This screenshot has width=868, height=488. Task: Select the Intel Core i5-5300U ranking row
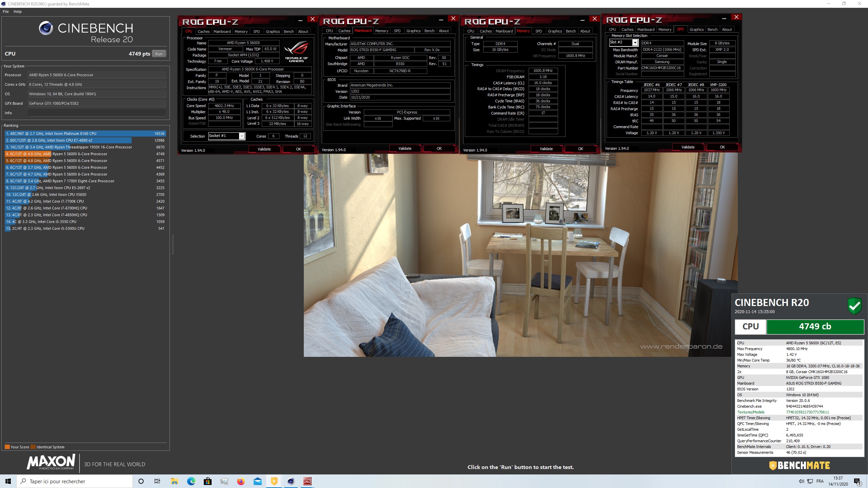pyautogui.click(x=85, y=228)
